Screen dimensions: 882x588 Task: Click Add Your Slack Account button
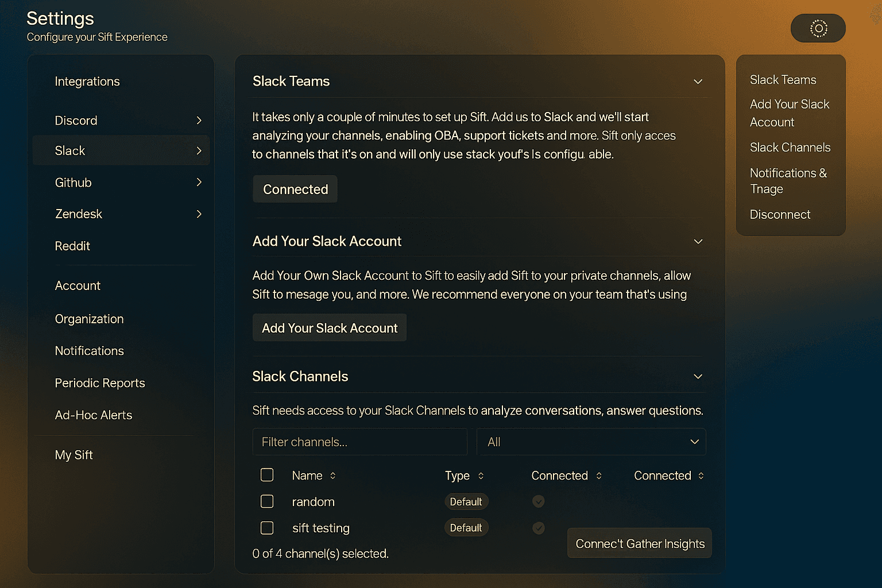(x=330, y=328)
